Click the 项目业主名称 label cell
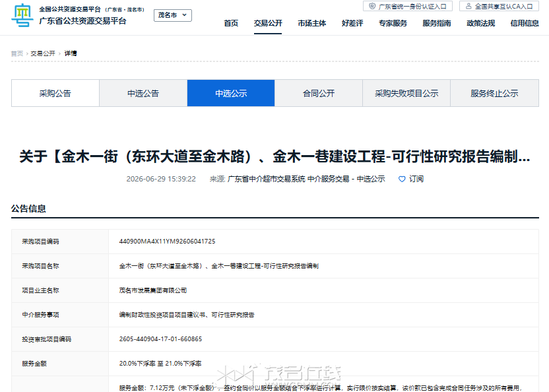The height and width of the screenshot is (392, 549). tap(60, 290)
